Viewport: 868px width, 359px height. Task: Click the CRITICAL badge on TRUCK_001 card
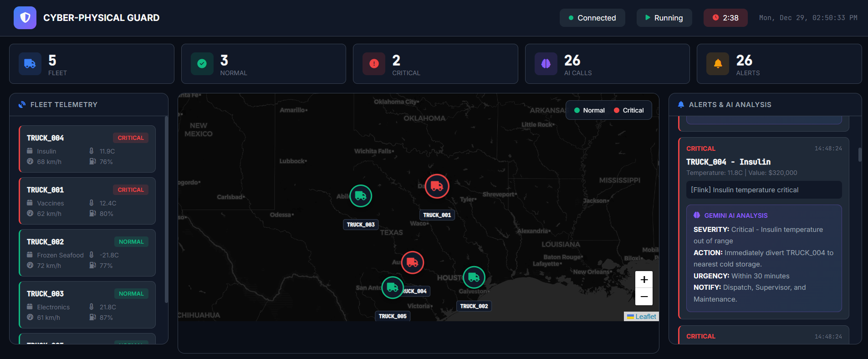pyautogui.click(x=131, y=190)
